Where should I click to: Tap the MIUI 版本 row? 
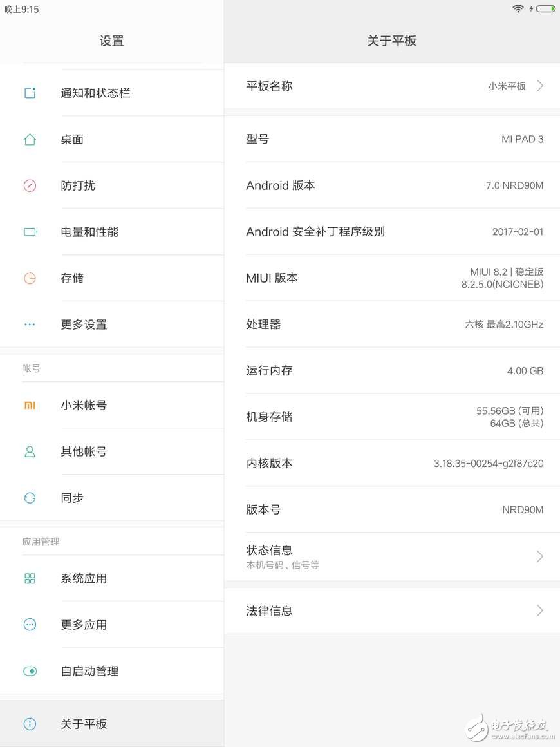click(x=392, y=278)
